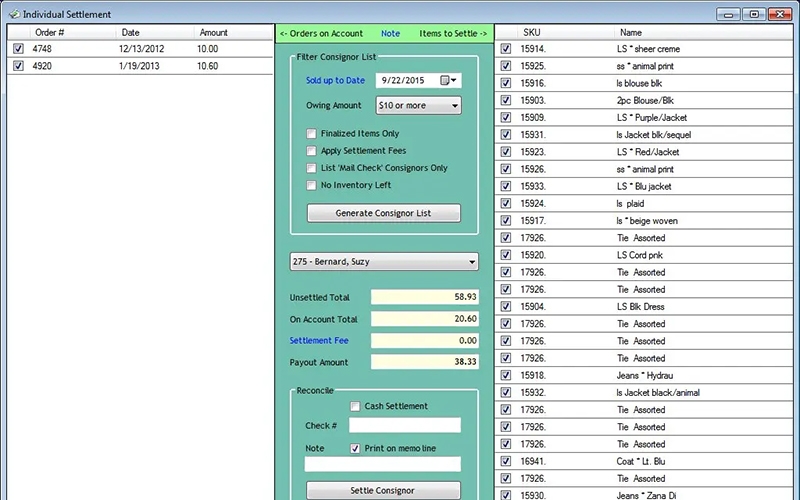Toggle Apply Settlement Fees checkbox
Viewport: 800px width, 500px height.
pyautogui.click(x=313, y=151)
